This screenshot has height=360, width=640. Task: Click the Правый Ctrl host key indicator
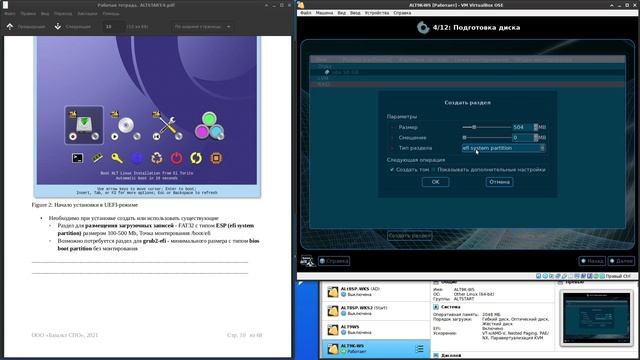click(618, 276)
